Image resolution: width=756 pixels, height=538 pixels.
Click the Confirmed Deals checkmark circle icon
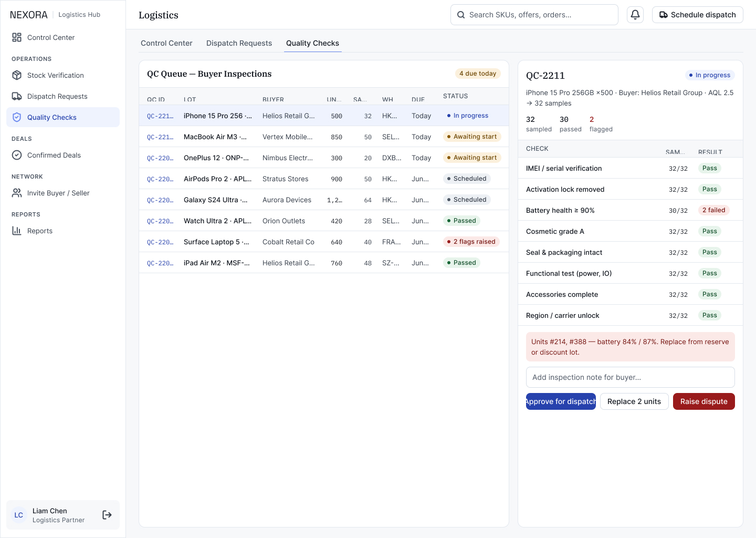[17, 155]
